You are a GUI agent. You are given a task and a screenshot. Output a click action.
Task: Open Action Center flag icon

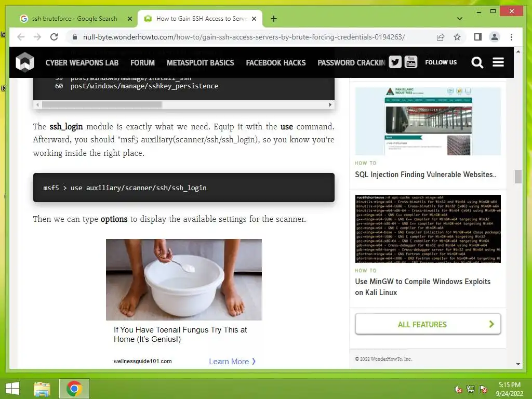point(483,389)
